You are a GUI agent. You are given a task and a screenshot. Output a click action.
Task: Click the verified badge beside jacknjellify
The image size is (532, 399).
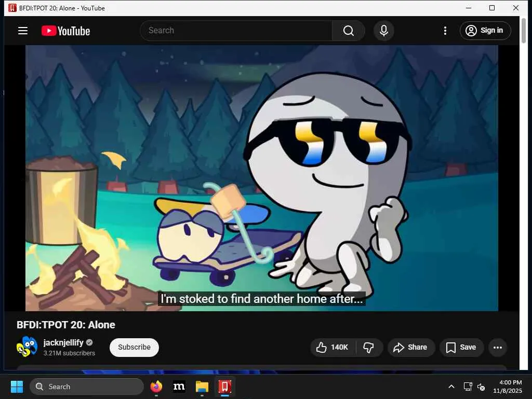pyautogui.click(x=89, y=343)
